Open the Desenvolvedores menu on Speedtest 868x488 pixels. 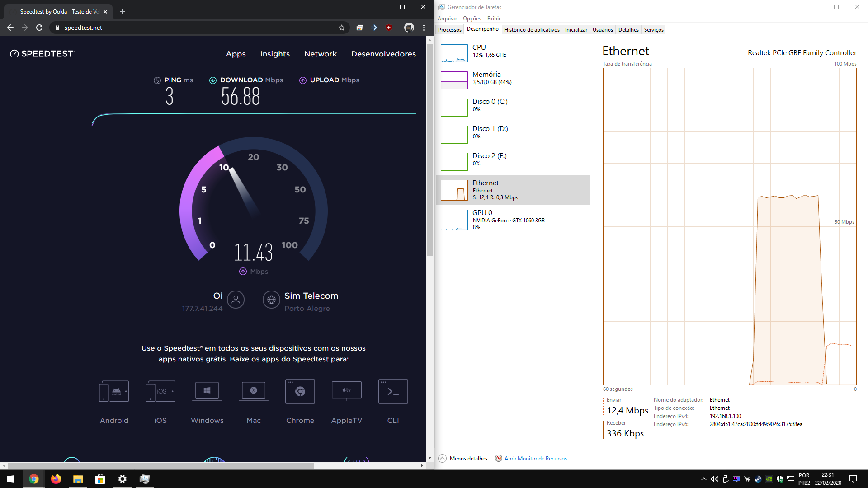(x=383, y=54)
